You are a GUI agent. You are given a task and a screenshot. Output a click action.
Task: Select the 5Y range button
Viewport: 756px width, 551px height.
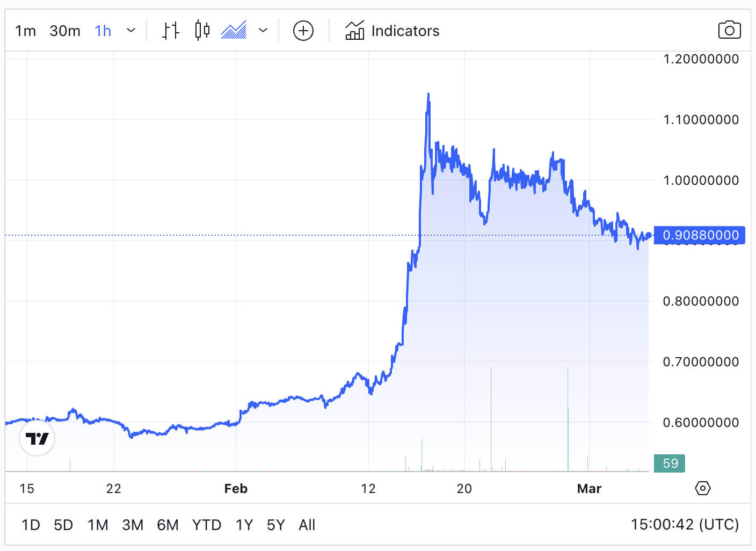[276, 525]
